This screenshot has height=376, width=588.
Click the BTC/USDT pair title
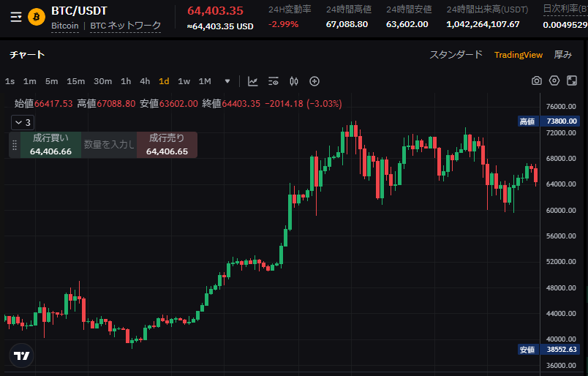[x=79, y=11]
